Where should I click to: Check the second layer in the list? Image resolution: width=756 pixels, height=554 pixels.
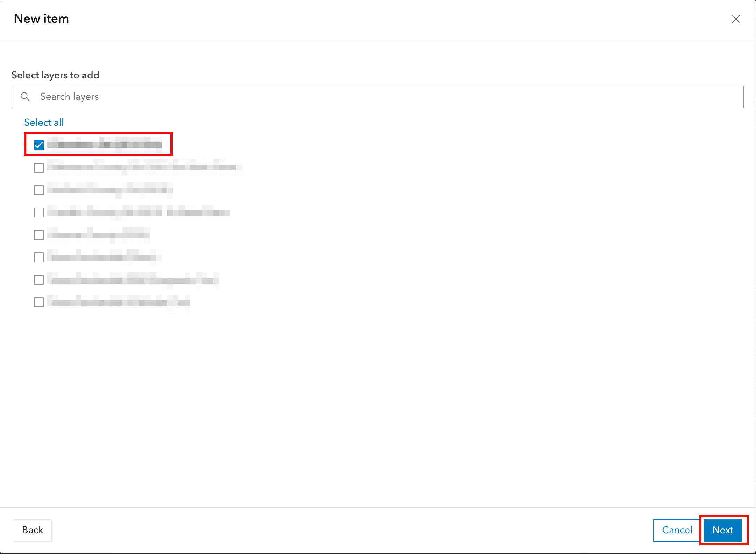coord(38,167)
